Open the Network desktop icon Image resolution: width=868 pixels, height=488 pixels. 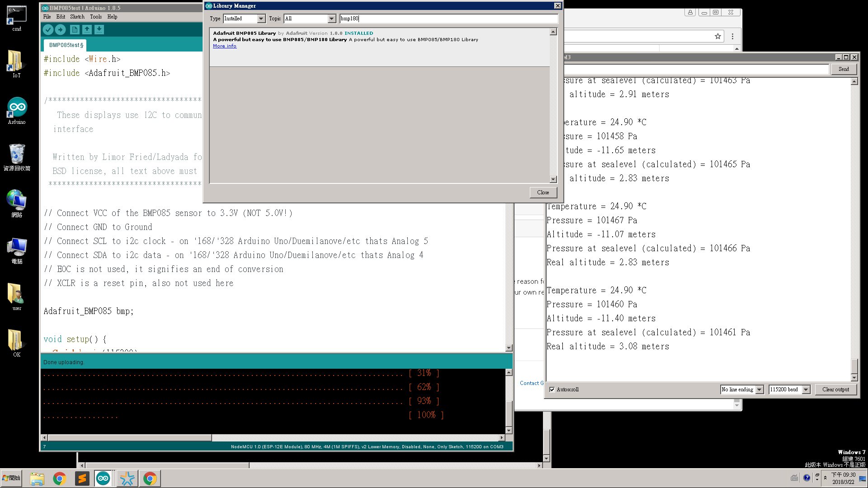point(17,203)
